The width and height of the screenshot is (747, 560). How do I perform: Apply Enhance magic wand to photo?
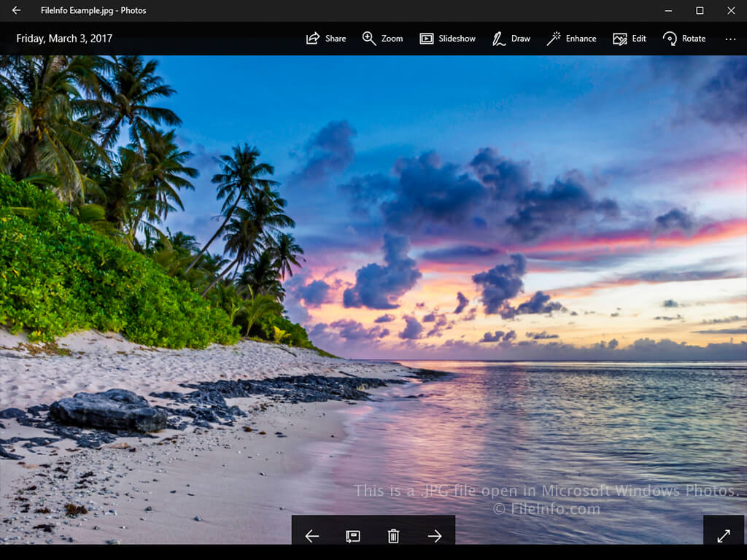click(571, 39)
